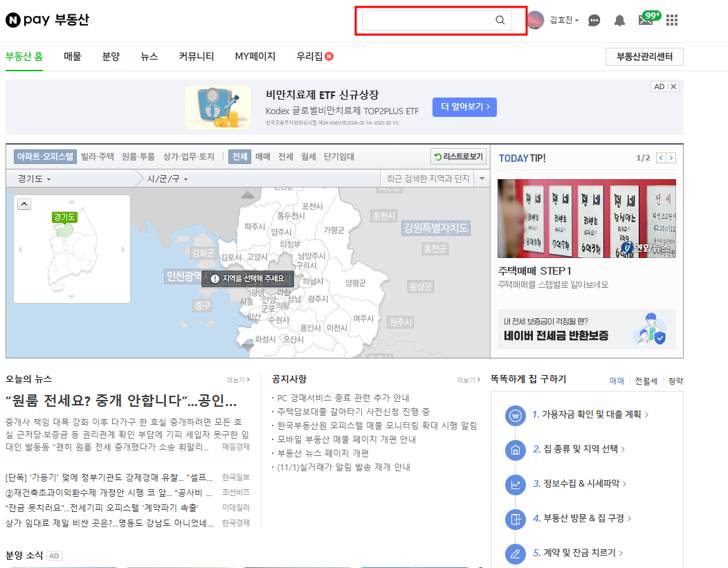Select 월세 trade type filter
This screenshot has height=568, width=728.
[x=308, y=157]
